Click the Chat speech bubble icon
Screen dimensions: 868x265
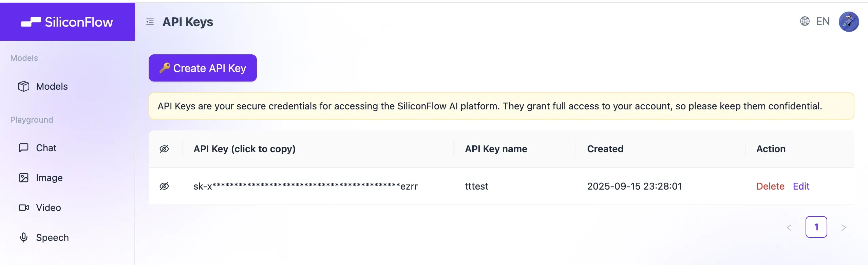click(x=24, y=148)
